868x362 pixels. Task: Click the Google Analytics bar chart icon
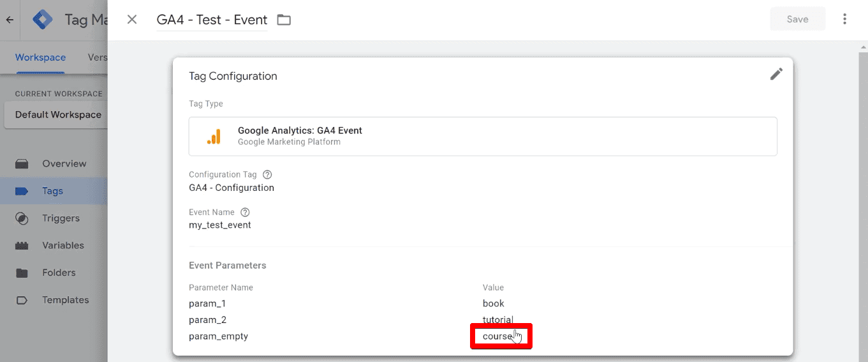pos(214,137)
